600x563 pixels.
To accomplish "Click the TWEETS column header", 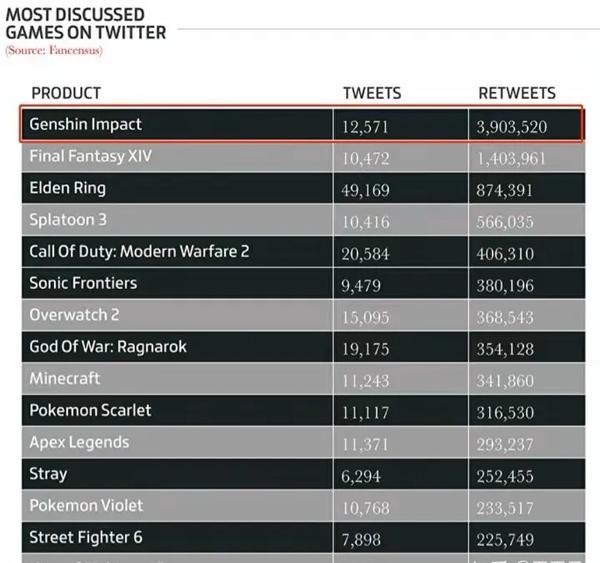I will (372, 93).
